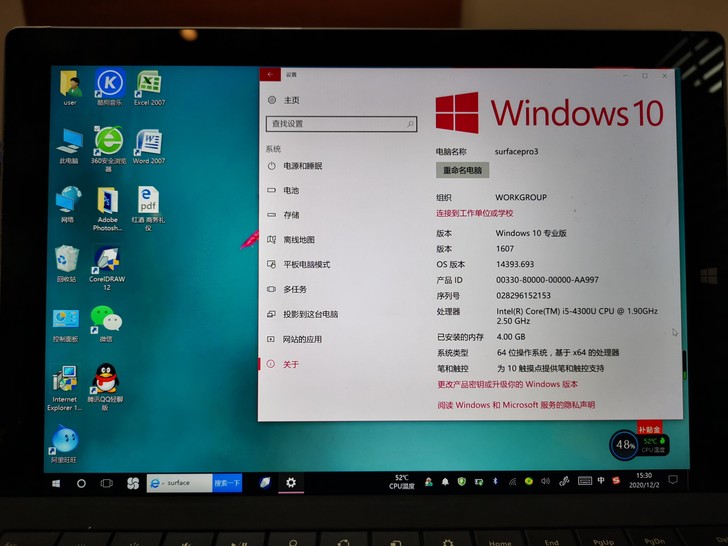Click the volume speaker tray icon

[x=546, y=481]
